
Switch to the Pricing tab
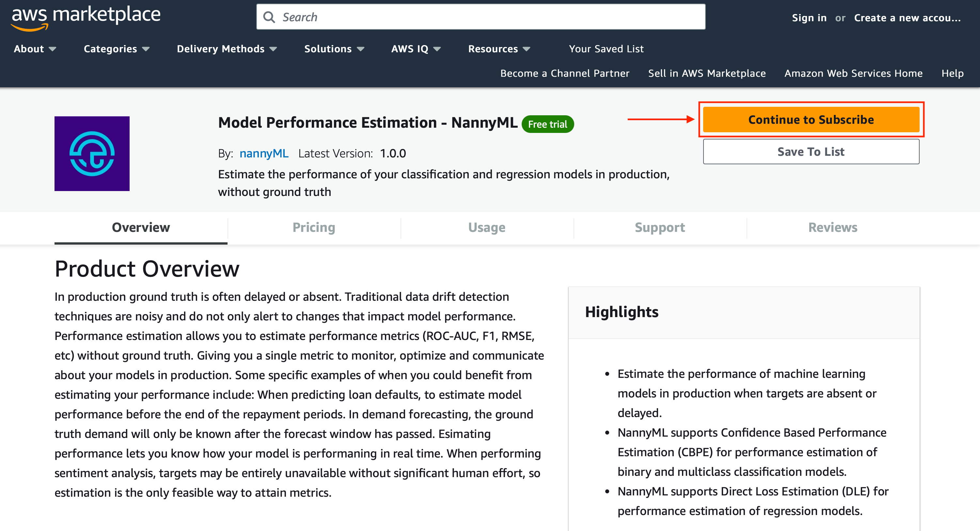click(x=314, y=227)
